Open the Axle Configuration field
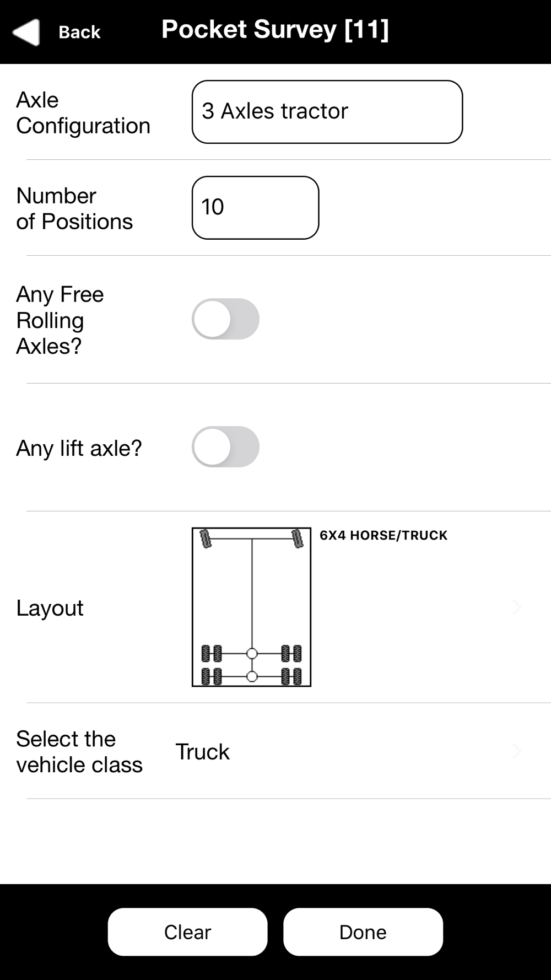This screenshot has height=980, width=551. [x=327, y=112]
